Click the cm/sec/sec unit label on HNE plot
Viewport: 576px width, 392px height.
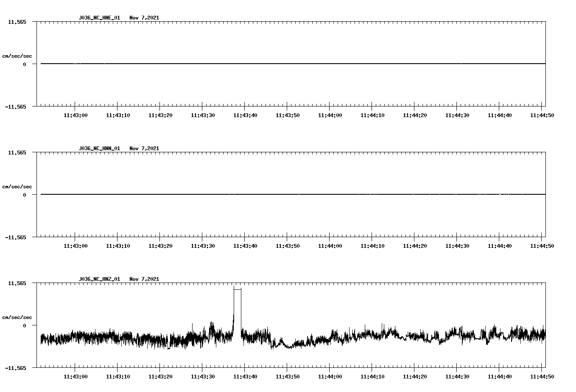[x=17, y=56]
